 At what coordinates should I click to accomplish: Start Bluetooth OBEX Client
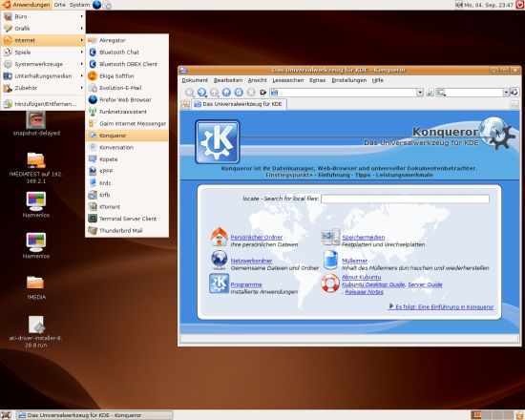point(127,64)
